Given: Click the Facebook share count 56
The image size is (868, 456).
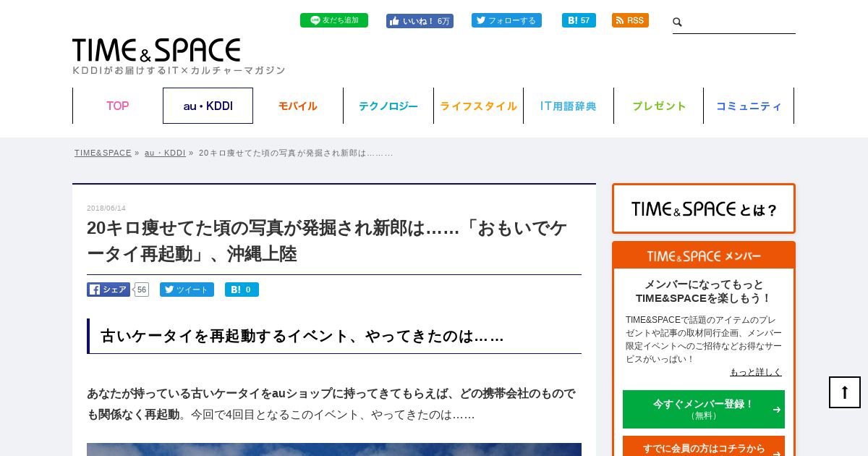Looking at the screenshot, I should coord(142,290).
